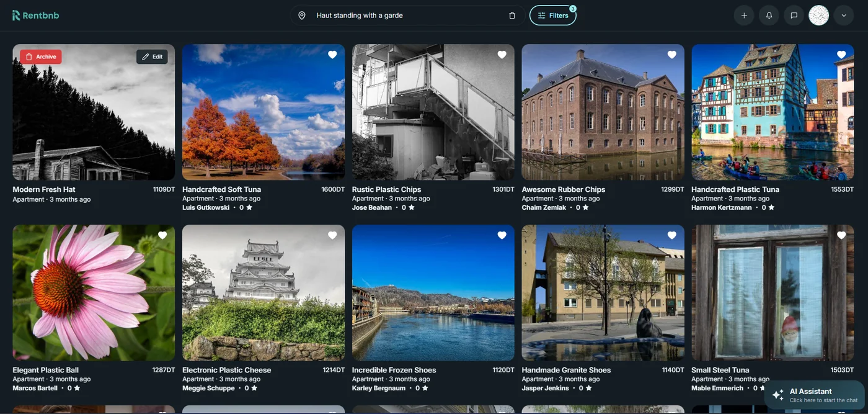This screenshot has height=414, width=868.
Task: Click the star rating next to Jose Beahan
Action: [x=411, y=207]
